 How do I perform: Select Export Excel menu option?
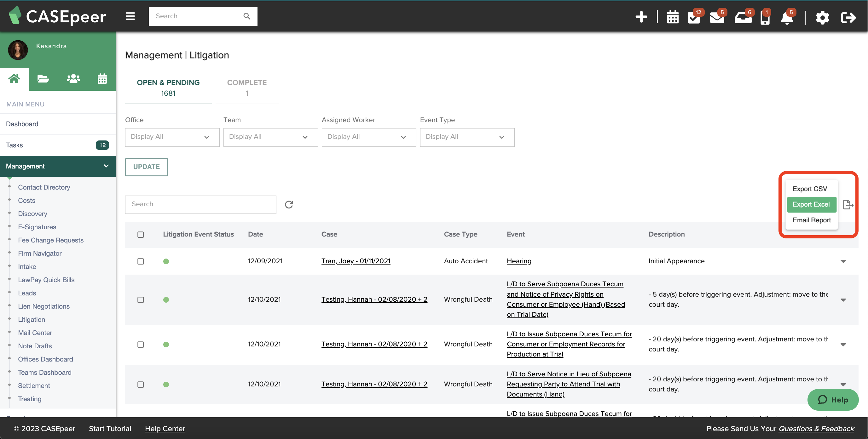click(811, 204)
